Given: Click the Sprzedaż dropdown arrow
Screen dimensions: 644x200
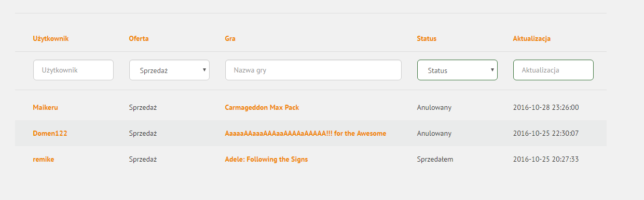Looking at the screenshot, I should click(204, 69).
